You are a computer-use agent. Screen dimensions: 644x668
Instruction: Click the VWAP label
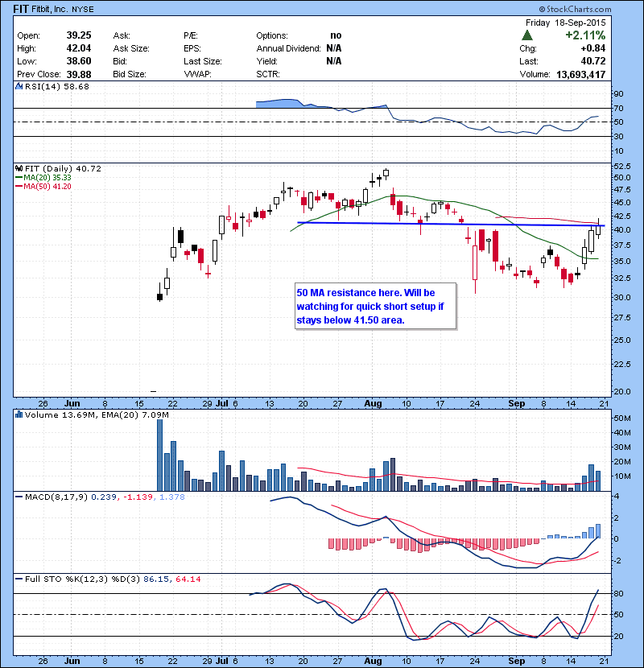(197, 74)
